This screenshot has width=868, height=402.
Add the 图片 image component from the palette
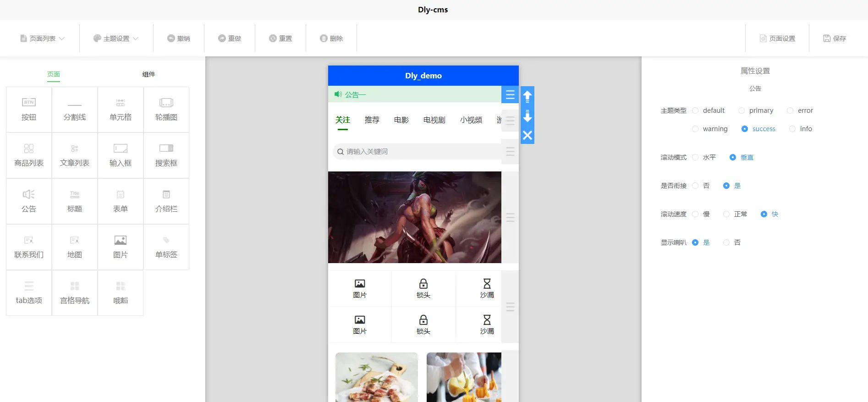[121, 247]
